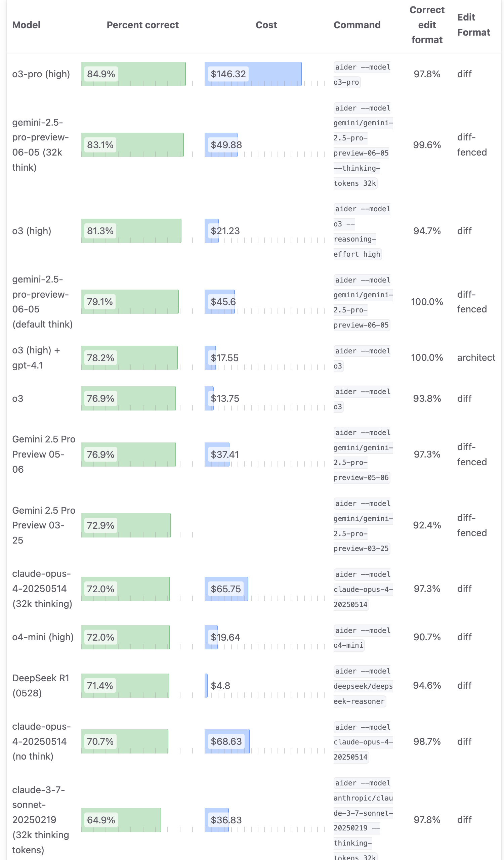The image size is (504, 860).
Task: Click the Percent correct column header
Action: 143,25
